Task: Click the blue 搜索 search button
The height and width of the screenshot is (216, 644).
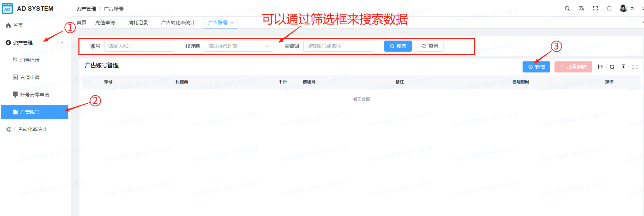Action: 398,46
